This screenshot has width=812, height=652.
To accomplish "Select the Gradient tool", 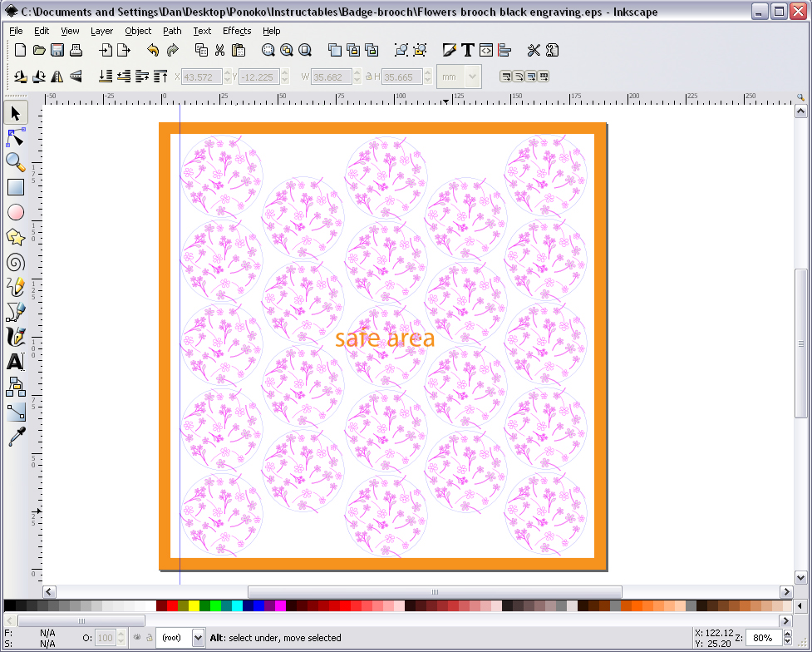I will point(16,412).
